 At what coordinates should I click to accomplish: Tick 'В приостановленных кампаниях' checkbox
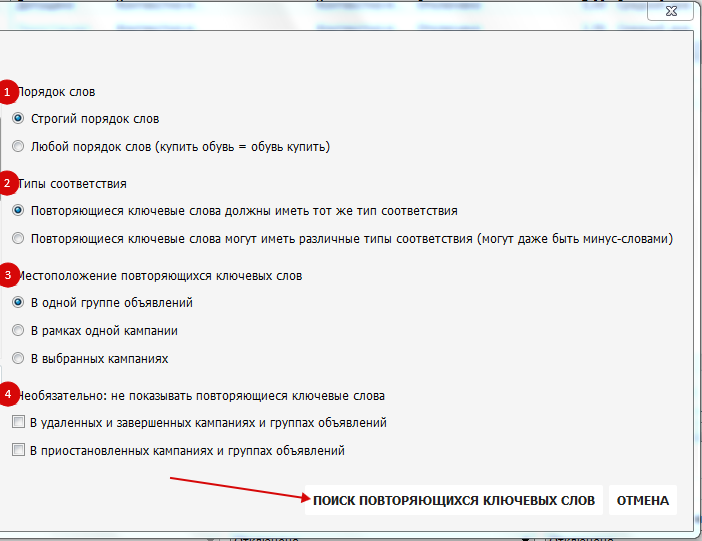click(x=18, y=450)
